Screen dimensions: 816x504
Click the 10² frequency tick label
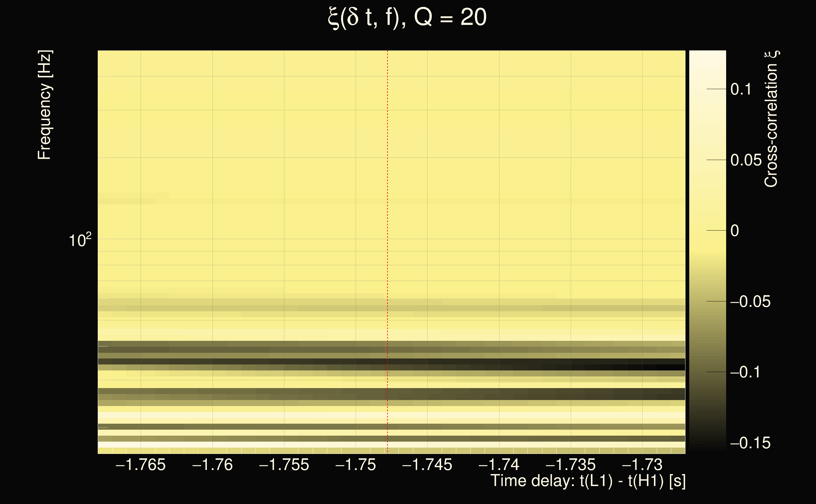[x=80, y=240]
